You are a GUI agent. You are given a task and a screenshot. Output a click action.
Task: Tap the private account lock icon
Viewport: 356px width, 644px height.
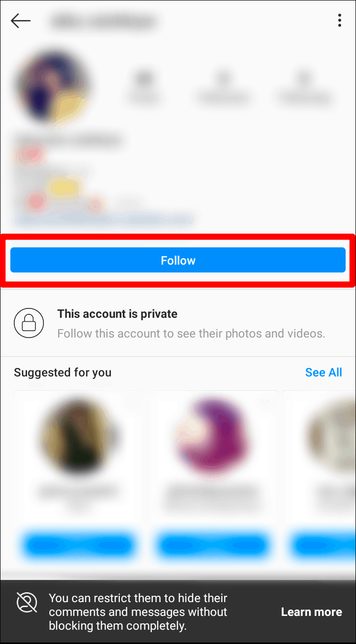(x=29, y=323)
